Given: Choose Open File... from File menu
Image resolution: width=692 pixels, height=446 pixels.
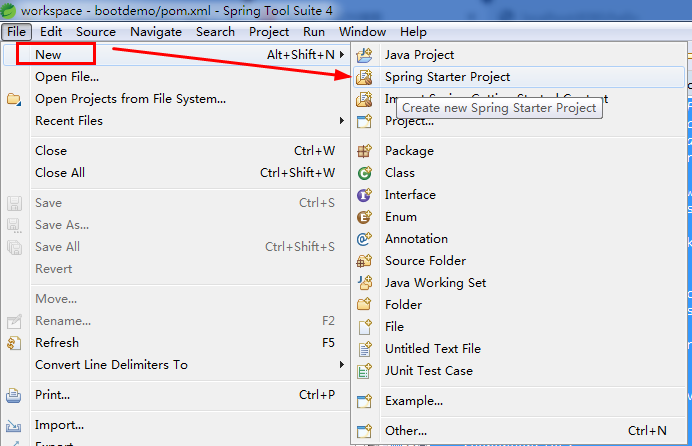Looking at the screenshot, I should pos(175,77).
